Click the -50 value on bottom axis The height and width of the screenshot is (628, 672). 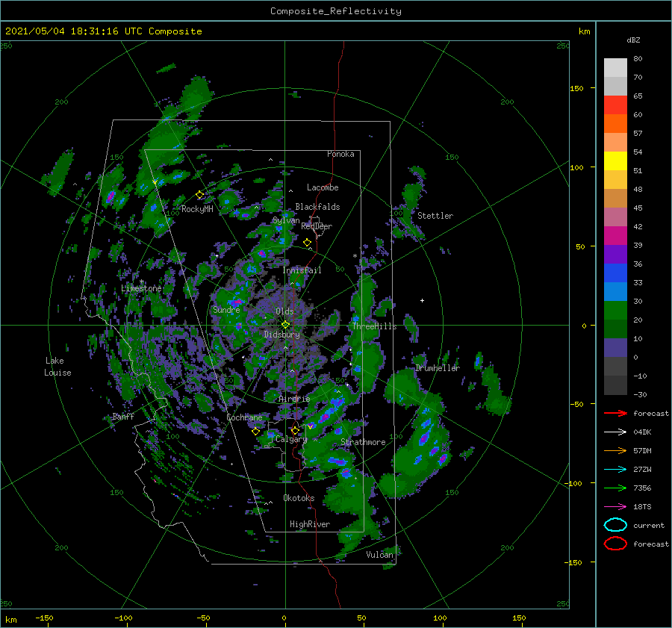(x=203, y=618)
